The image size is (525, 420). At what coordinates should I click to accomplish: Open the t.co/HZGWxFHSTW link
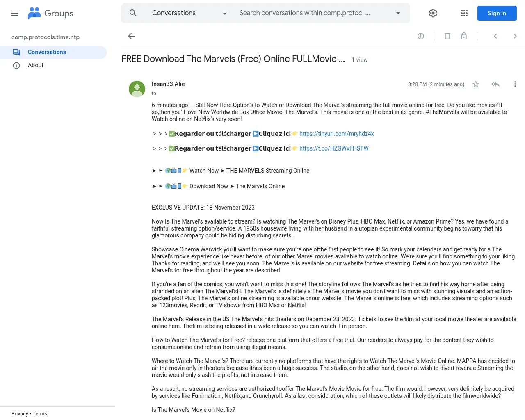tap(334, 148)
